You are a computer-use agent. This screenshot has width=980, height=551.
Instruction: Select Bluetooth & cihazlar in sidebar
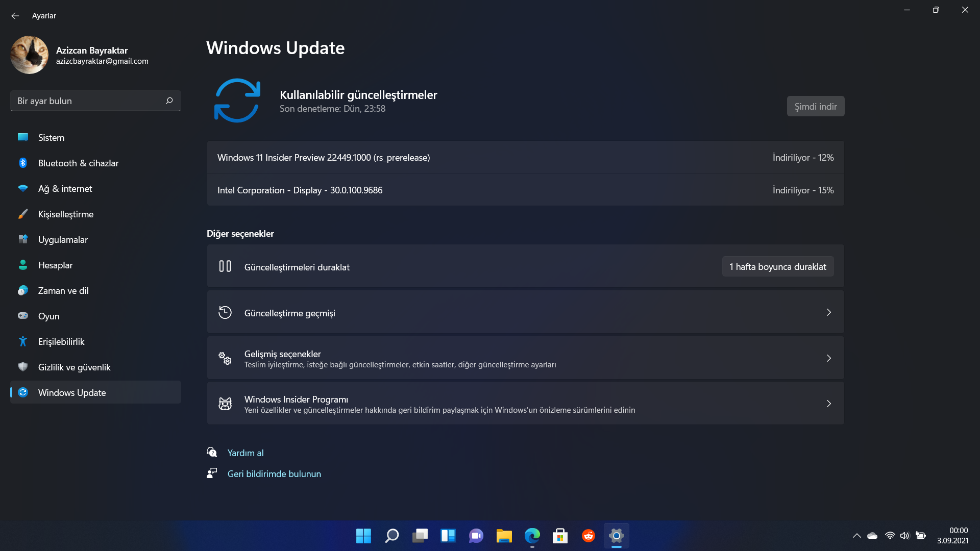[78, 163]
